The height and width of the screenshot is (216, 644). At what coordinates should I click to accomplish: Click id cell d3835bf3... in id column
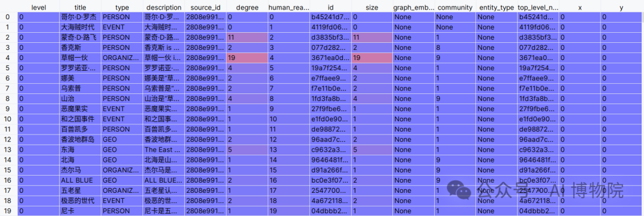tap(330, 37)
